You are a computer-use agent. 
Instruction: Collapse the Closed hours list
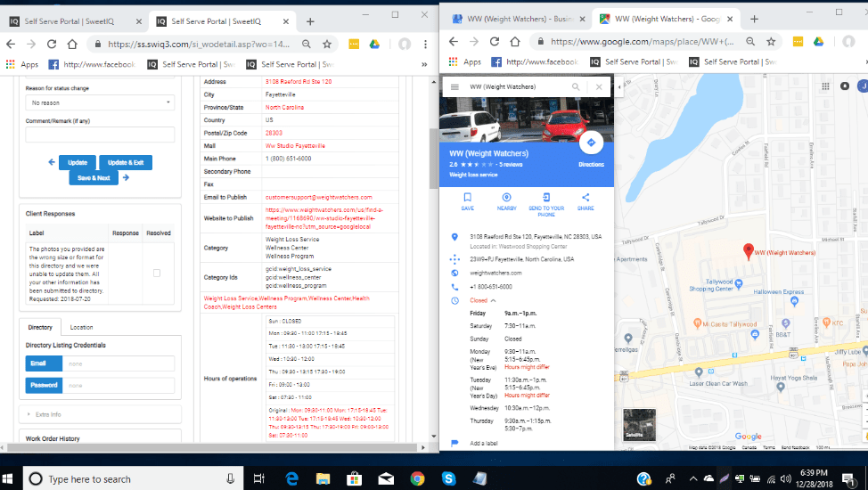point(492,300)
